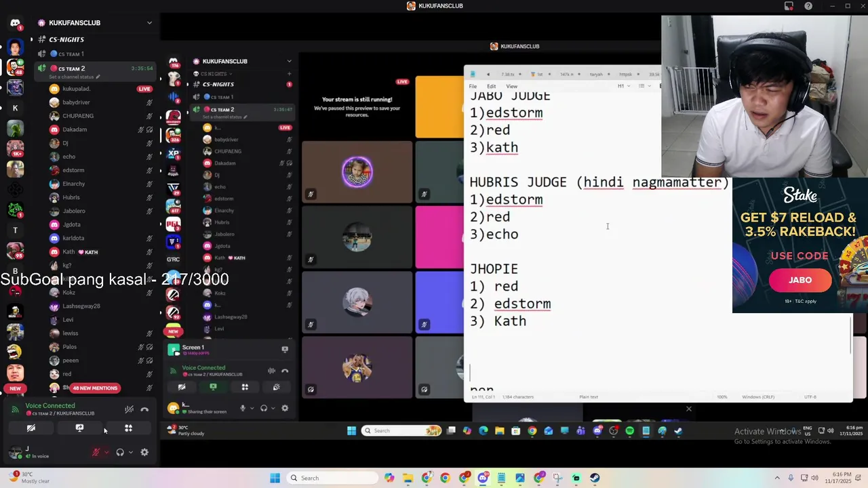Click share your screen button in outer panel
868x488 pixels.
pyautogui.click(x=79, y=428)
